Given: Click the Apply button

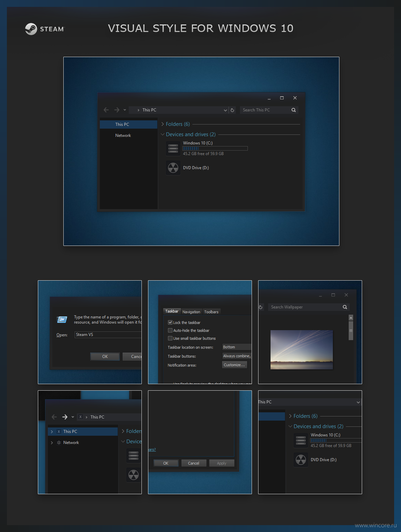Looking at the screenshot, I should pyautogui.click(x=222, y=463).
